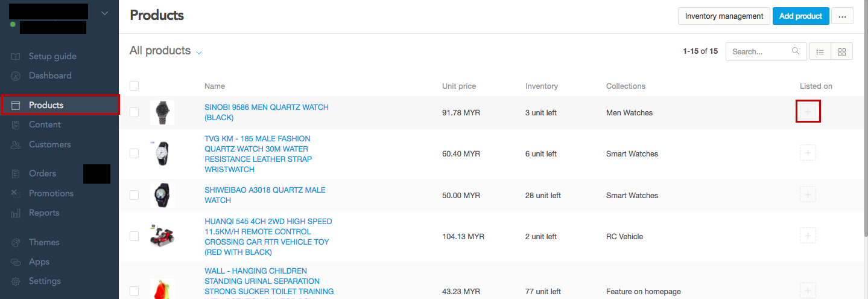
Task: Check the SINOBI 9586 watch row checkbox
Action: 134,112
